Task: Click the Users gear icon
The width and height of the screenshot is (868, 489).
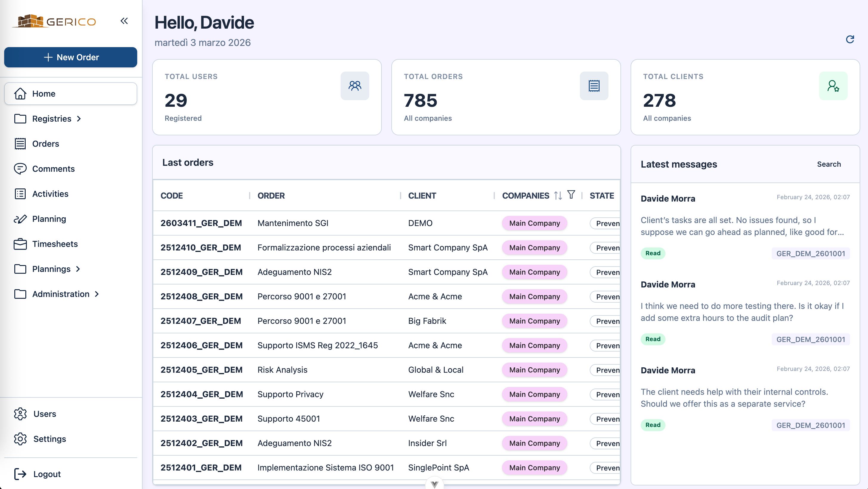Action: click(20, 414)
